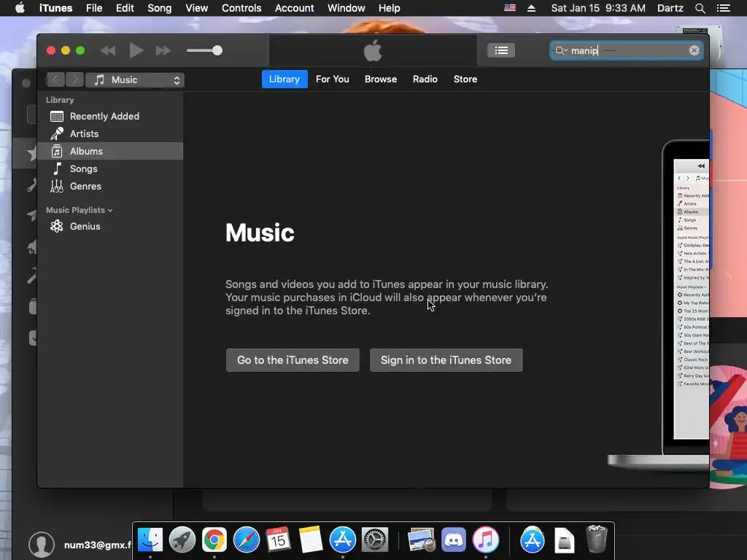Click the date and time in menu bar
747x560 pixels.
(x=598, y=8)
